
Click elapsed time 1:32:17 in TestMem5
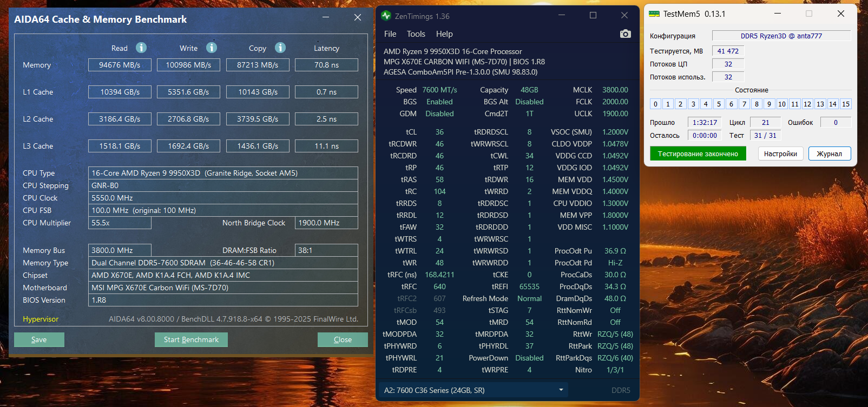(x=705, y=123)
